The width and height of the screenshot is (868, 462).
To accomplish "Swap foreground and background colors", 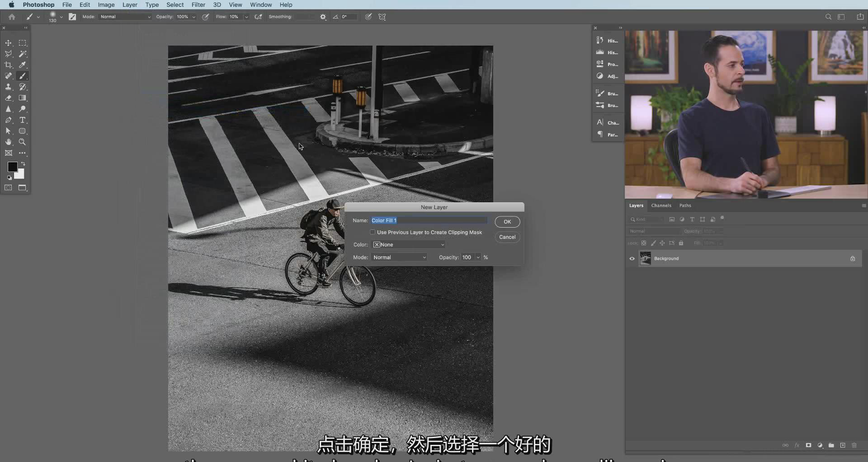I will (x=23, y=164).
